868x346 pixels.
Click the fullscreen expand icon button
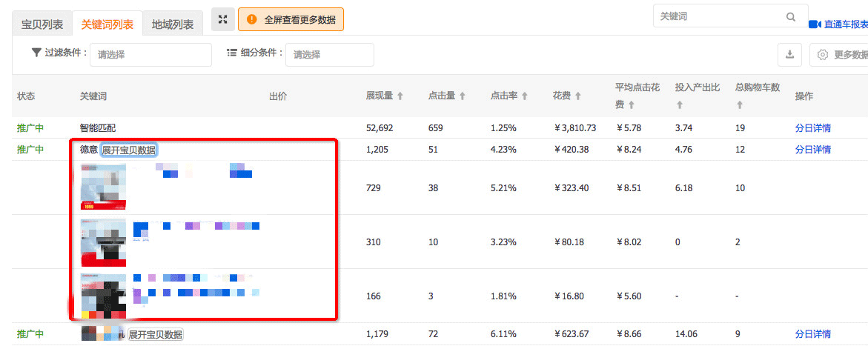tap(222, 20)
